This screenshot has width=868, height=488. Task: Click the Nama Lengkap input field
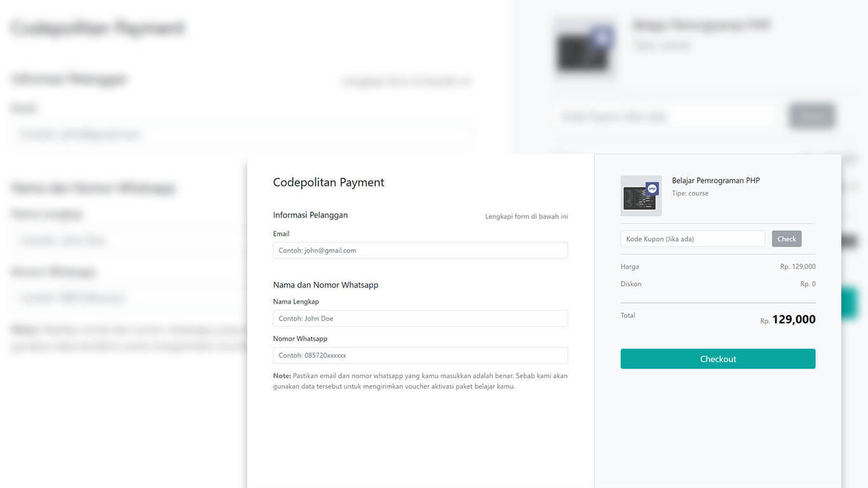click(x=420, y=318)
